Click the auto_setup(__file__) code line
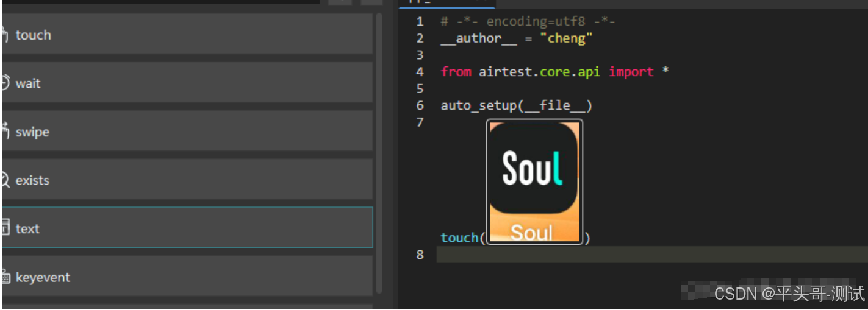This screenshot has width=868, height=310. tap(517, 105)
